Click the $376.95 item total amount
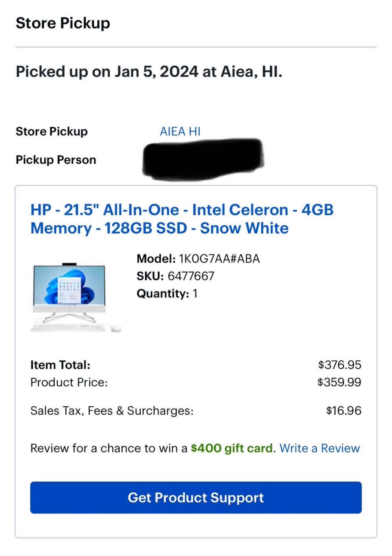 339,365
